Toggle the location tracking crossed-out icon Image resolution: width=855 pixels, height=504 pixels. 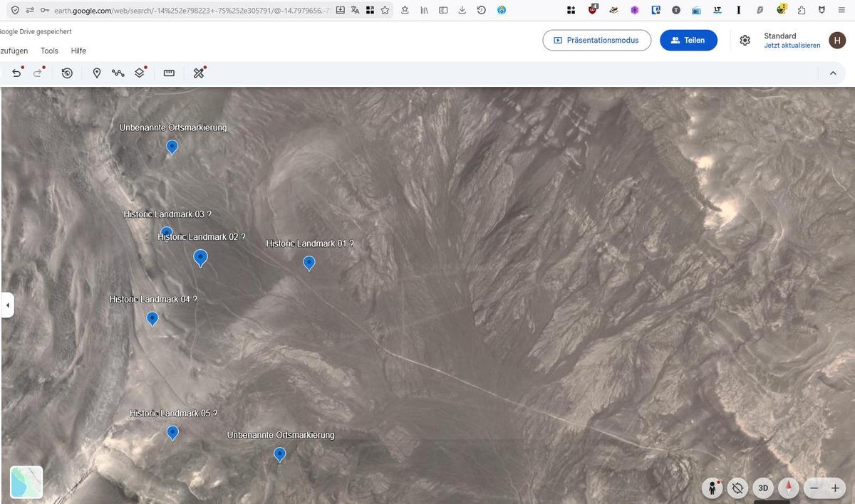pos(737,488)
